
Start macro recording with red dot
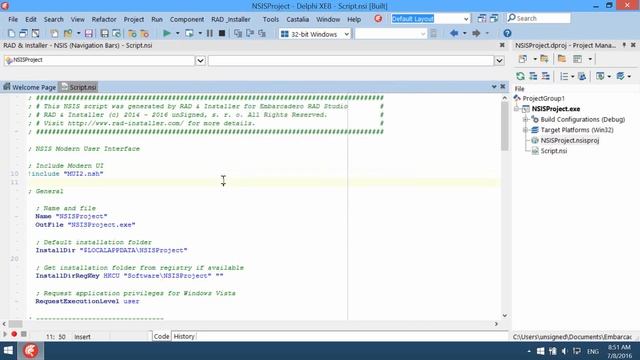click(x=14, y=334)
